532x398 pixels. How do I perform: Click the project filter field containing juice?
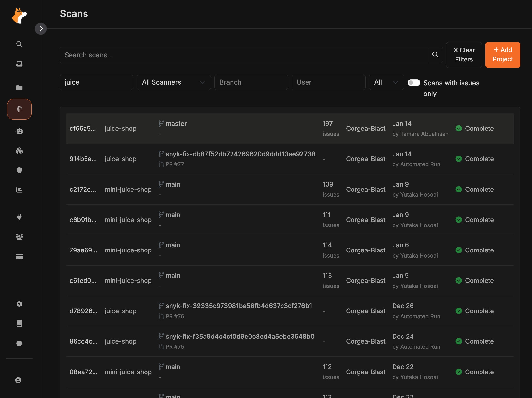pos(96,82)
